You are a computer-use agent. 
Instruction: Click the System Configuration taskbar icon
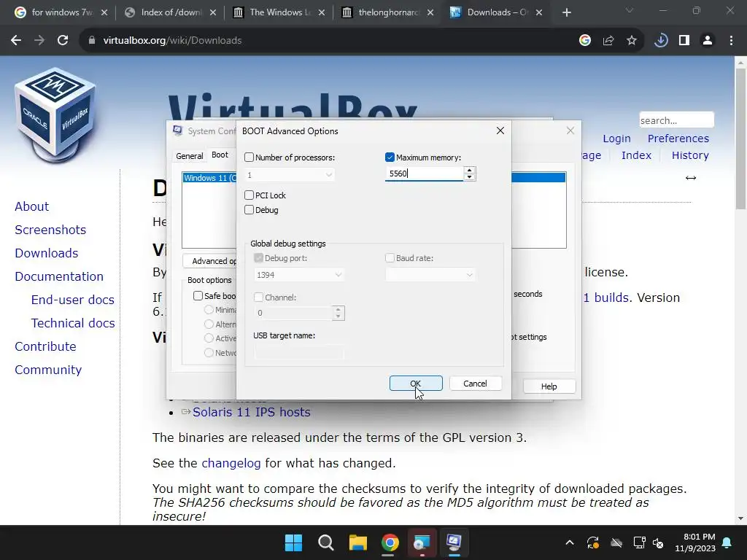tap(454, 542)
